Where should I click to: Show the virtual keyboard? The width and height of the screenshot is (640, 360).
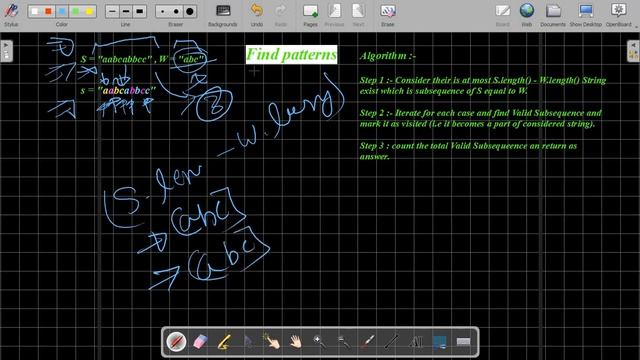463,342
